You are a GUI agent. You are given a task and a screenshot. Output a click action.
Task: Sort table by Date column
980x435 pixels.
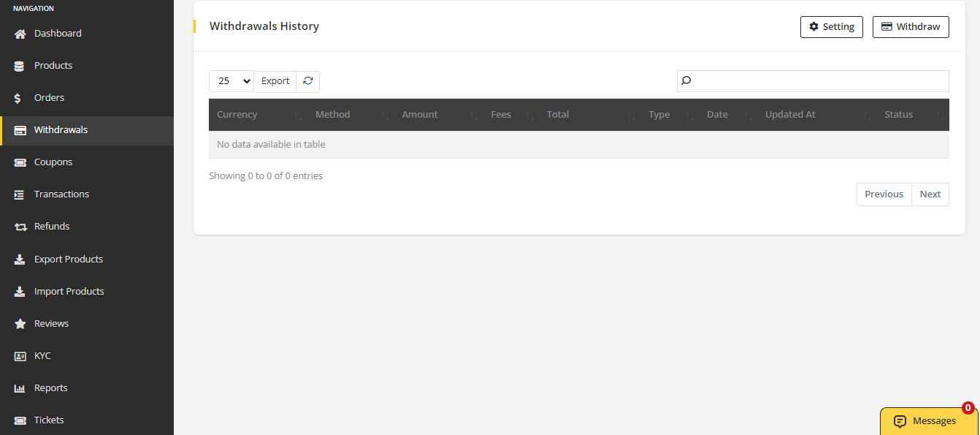728,115
